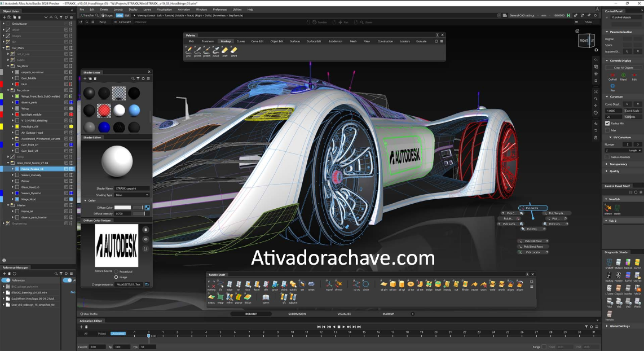Switch to the SUBDIVISION shelf tab
The width and height of the screenshot is (644, 351).
pyautogui.click(x=297, y=314)
